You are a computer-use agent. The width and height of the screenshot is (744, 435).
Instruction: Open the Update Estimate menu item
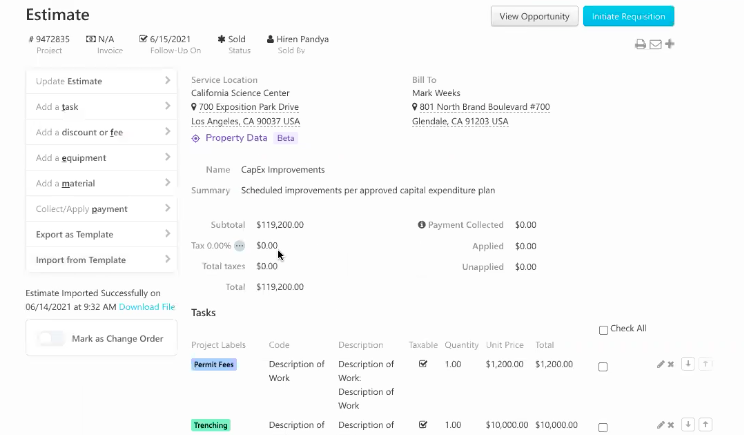(102, 81)
